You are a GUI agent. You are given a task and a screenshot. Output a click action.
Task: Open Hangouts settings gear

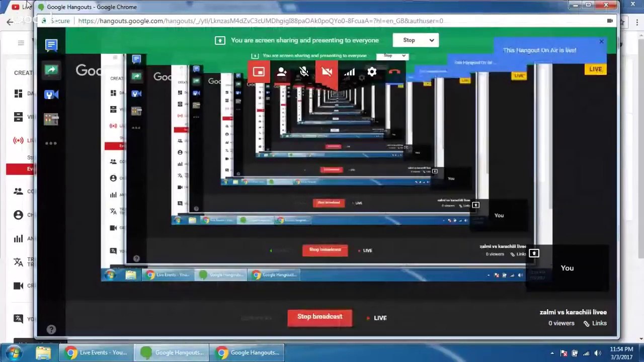[x=372, y=72]
